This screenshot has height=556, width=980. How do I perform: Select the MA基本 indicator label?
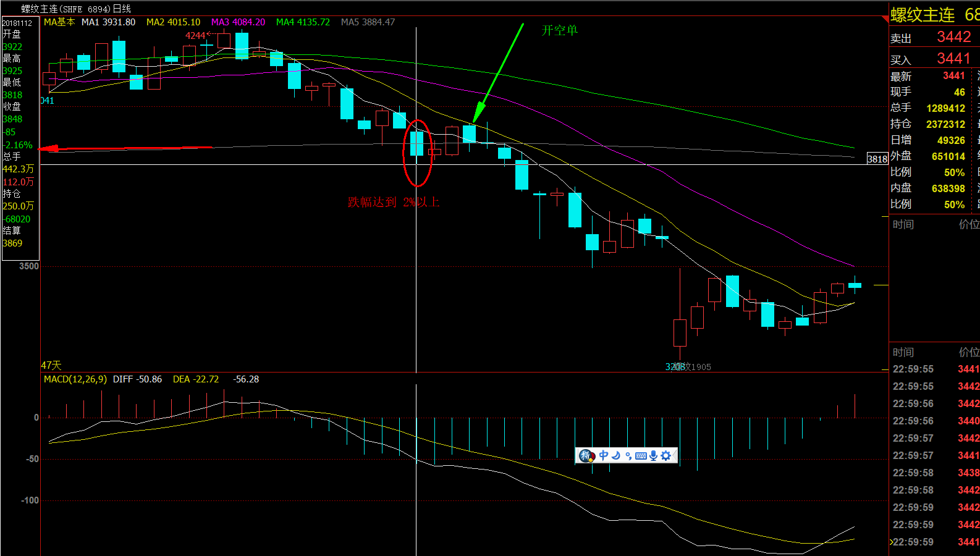(x=59, y=22)
